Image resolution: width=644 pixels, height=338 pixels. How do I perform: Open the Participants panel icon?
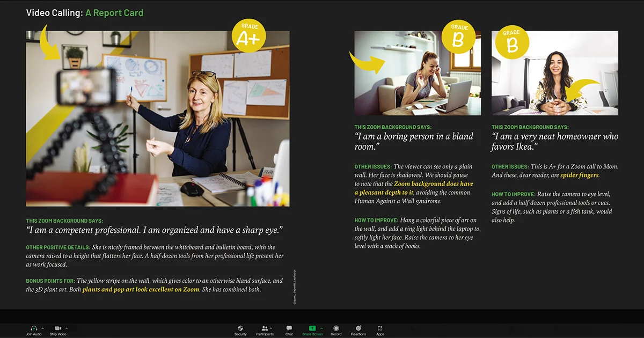(x=265, y=328)
